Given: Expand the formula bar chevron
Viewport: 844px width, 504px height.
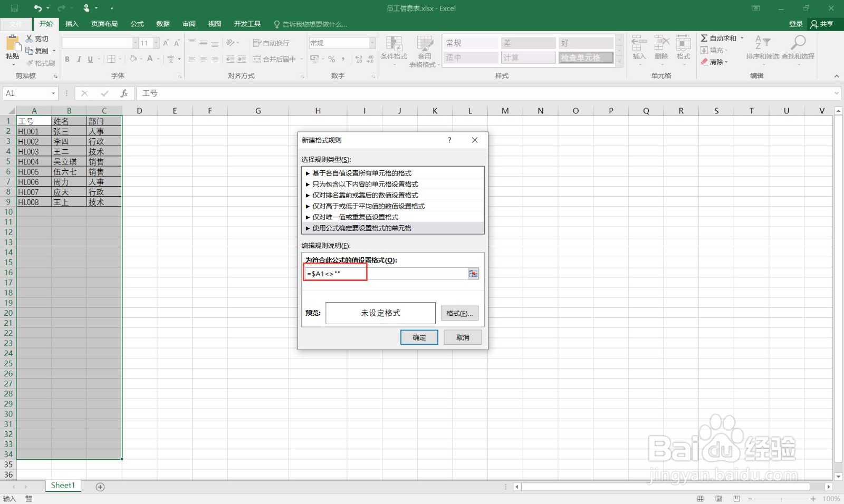Looking at the screenshot, I should click(x=837, y=93).
